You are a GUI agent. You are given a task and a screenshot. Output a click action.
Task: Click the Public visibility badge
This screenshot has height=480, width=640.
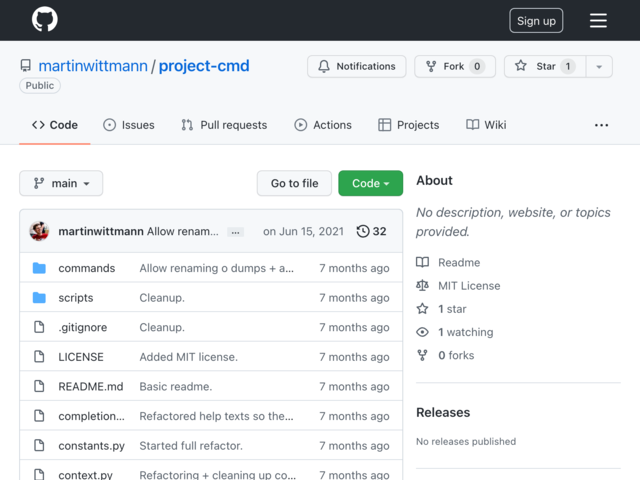click(40, 85)
